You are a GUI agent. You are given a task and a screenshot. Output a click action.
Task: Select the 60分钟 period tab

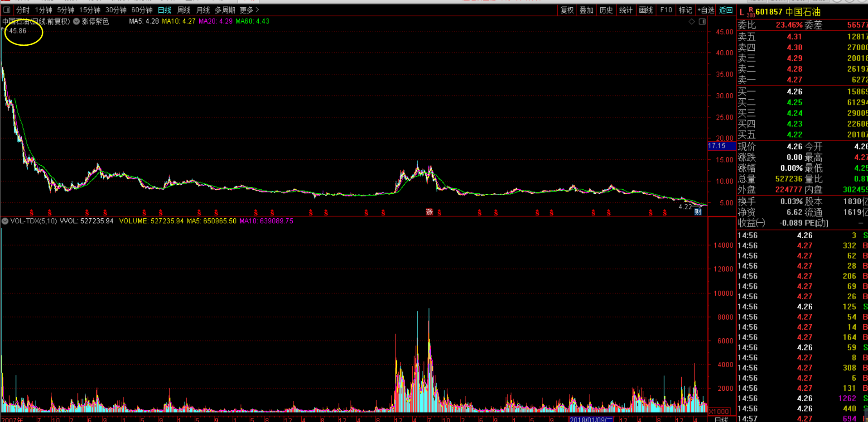[x=142, y=10]
